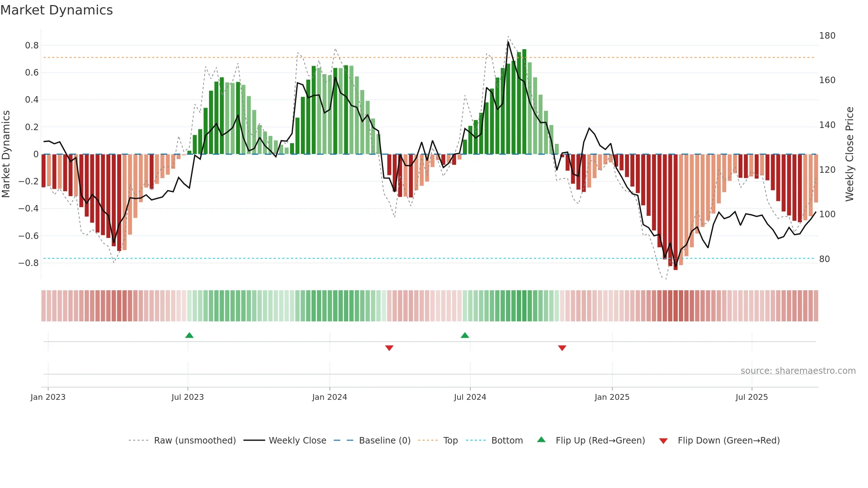Click the Jan 2024 x-axis label
Screen dimensions: 868x488
pyautogui.click(x=330, y=397)
